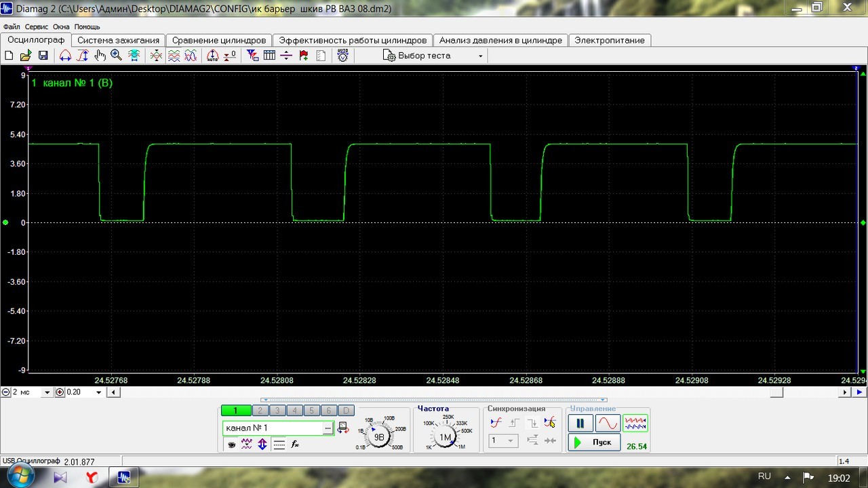Switch to the Осциллограф tab
The height and width of the screenshot is (488, 868).
36,40
